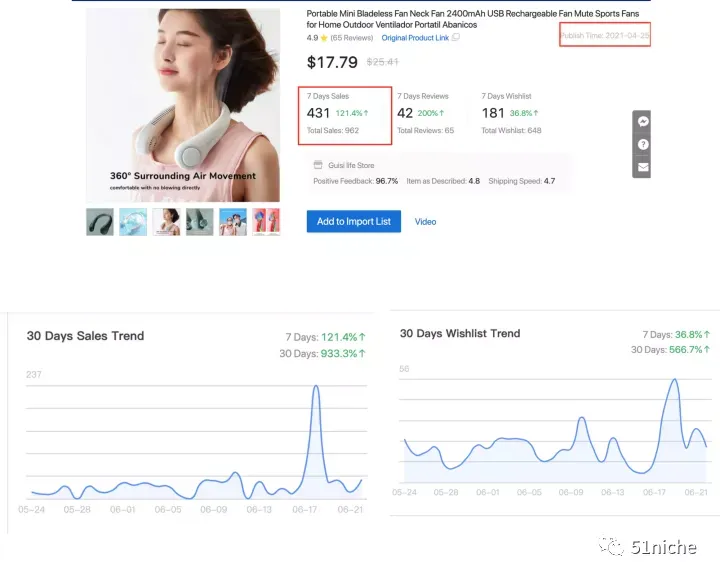
Task: Click the wishlist trend peak near 06-19
Action: (675, 380)
